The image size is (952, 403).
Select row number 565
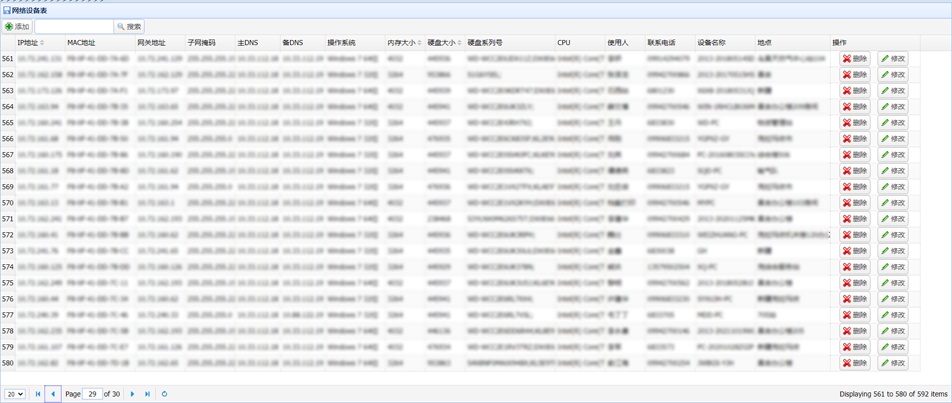coord(8,123)
